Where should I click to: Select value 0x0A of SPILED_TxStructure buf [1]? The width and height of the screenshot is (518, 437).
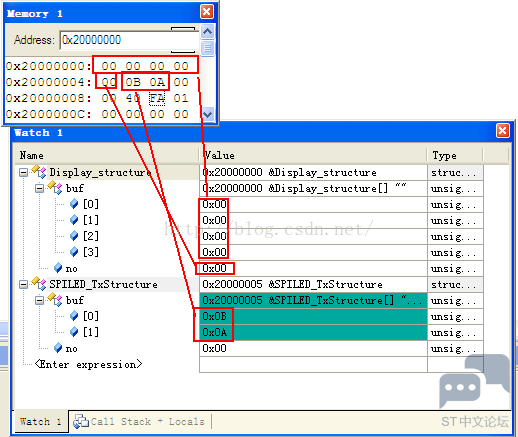pyautogui.click(x=215, y=332)
